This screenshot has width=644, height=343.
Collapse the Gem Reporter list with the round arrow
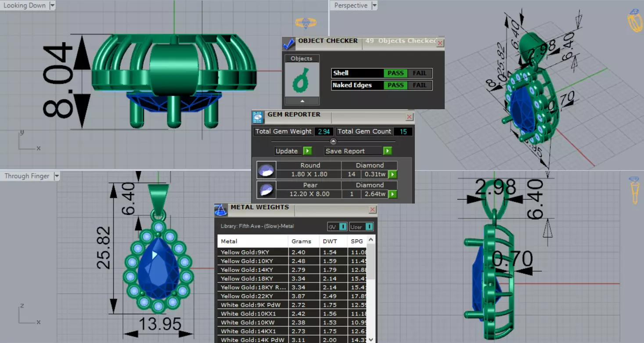click(333, 141)
